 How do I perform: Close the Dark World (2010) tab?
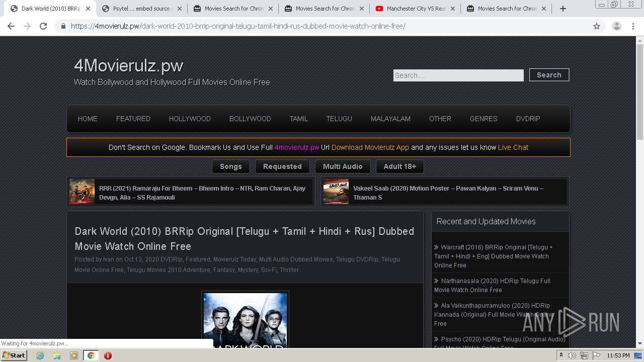click(x=88, y=9)
